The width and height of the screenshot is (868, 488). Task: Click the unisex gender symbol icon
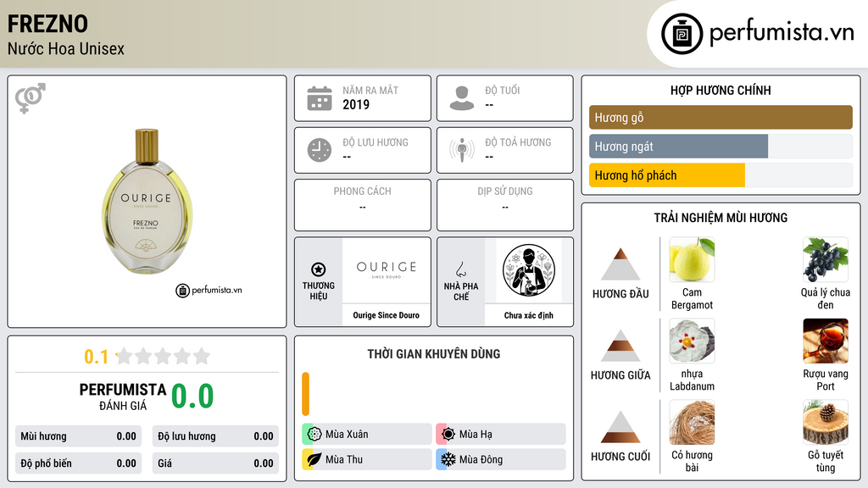pyautogui.click(x=31, y=98)
